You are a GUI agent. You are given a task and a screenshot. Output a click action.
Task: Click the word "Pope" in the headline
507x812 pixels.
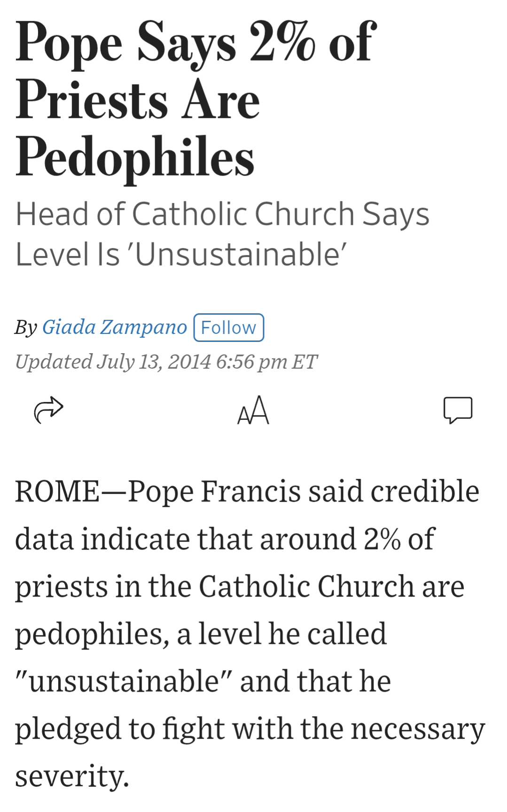coord(69,44)
